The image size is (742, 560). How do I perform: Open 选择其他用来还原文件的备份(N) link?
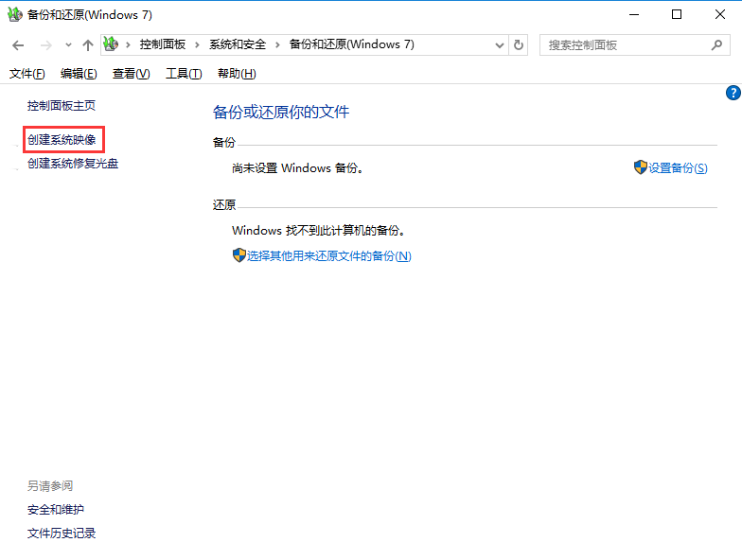click(x=322, y=255)
